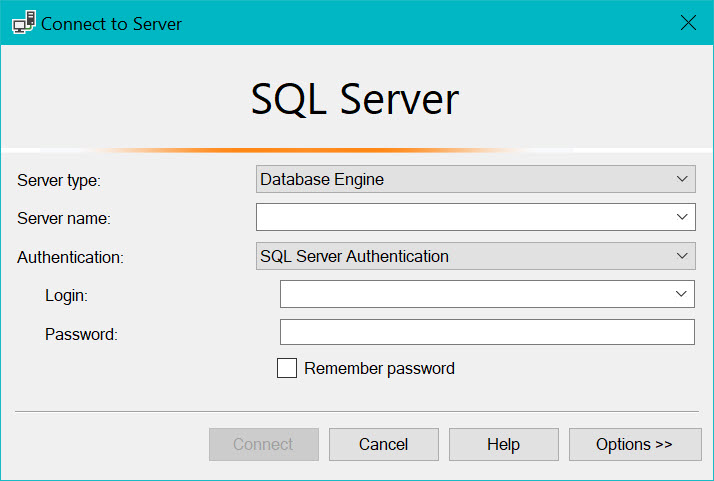This screenshot has width=714, height=481.
Task: Expand the Login dropdown arrow
Action: point(683,294)
